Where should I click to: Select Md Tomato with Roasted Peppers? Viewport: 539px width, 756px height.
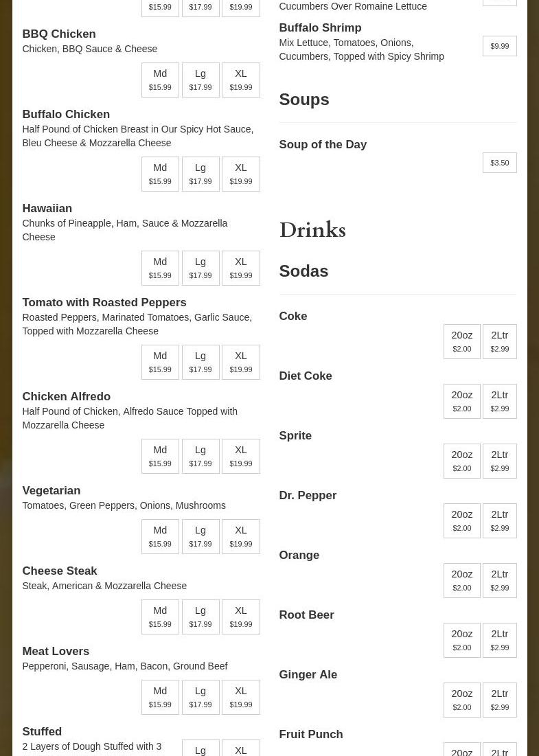[x=160, y=362]
